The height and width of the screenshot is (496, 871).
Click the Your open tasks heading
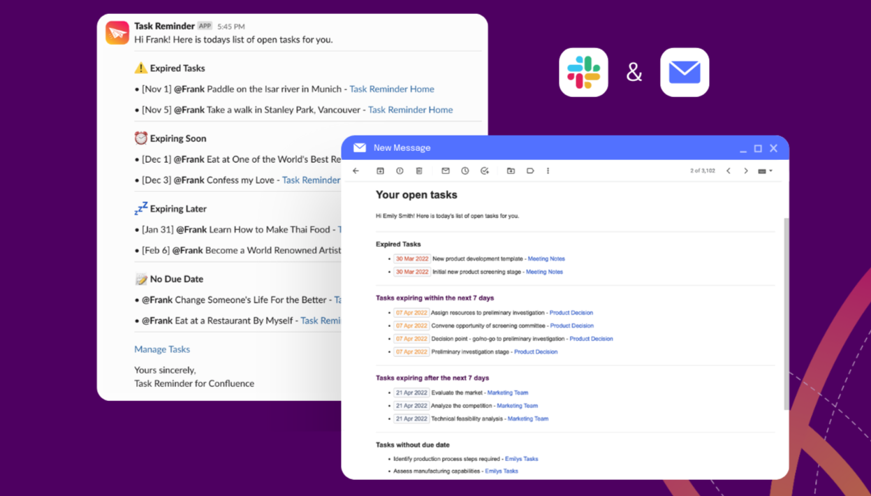[417, 195]
